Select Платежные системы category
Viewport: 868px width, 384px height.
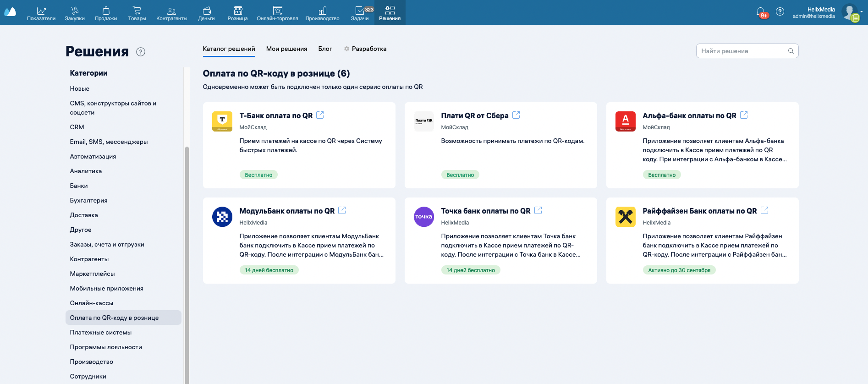click(101, 332)
